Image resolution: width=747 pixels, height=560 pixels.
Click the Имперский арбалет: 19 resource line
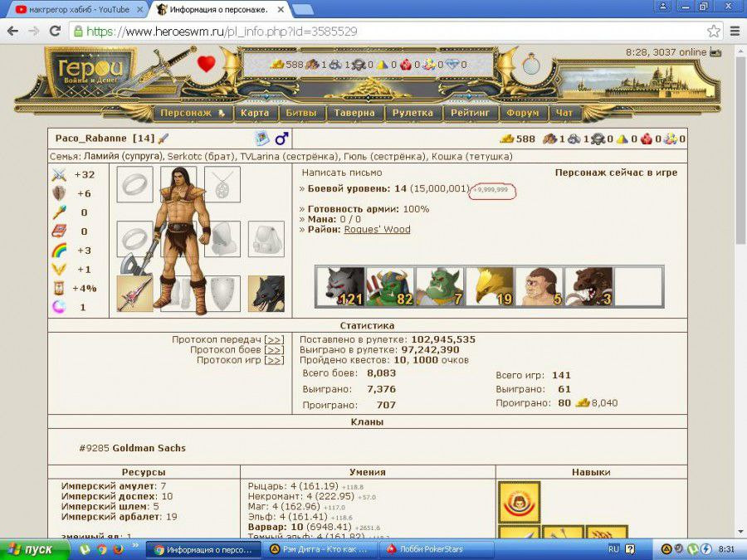coord(119,517)
